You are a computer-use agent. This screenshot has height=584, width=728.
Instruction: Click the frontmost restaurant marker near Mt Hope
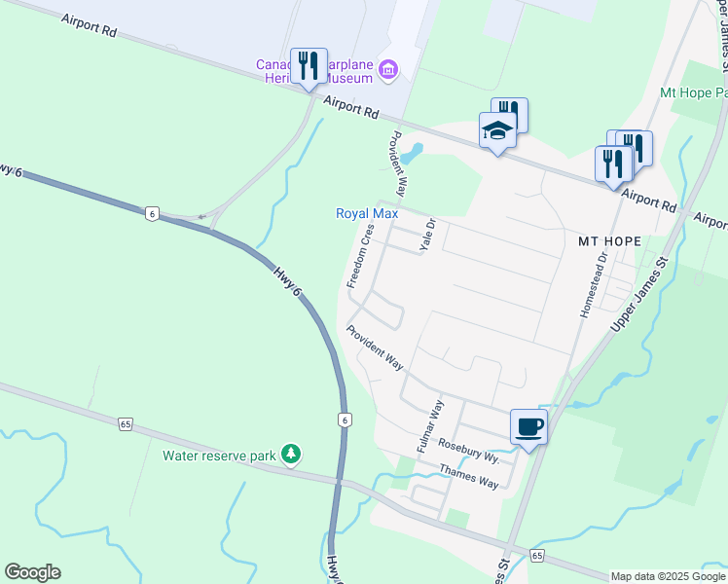(614, 164)
